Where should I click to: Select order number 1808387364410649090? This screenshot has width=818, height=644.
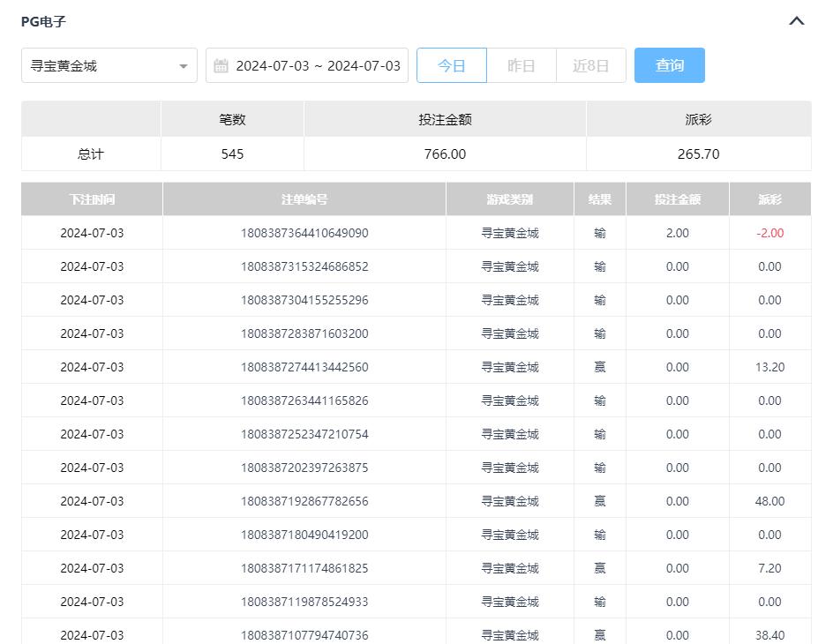pyautogui.click(x=304, y=234)
